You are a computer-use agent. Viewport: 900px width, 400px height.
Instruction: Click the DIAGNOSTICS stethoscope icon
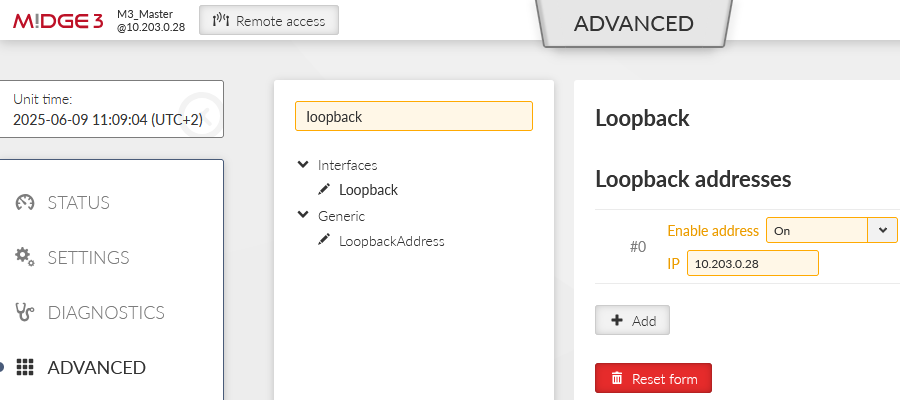tap(25, 312)
